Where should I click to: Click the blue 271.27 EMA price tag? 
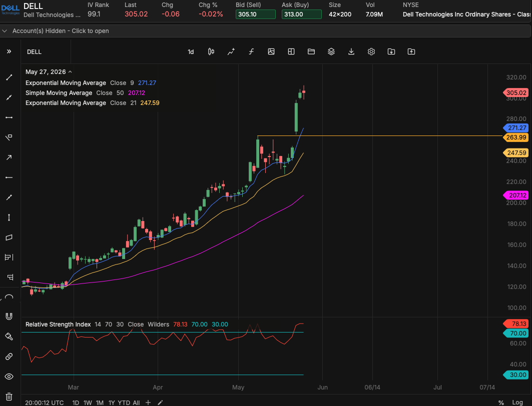(515, 128)
